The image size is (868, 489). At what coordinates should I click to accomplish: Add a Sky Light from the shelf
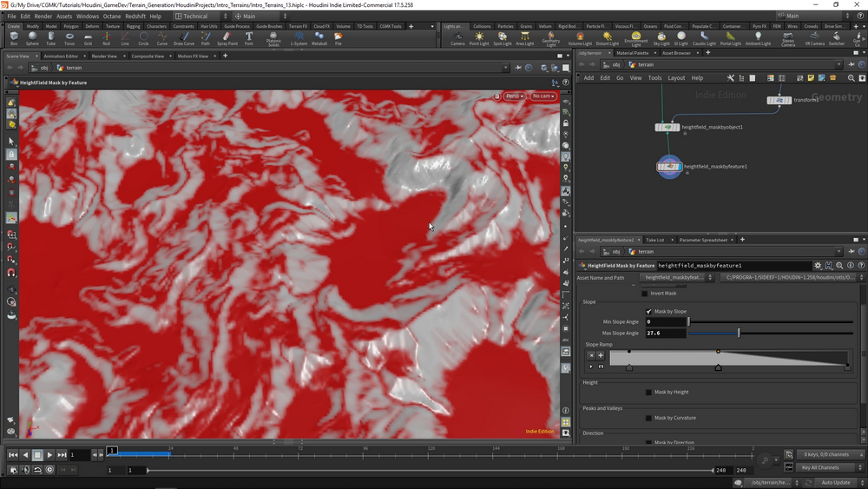coord(661,38)
